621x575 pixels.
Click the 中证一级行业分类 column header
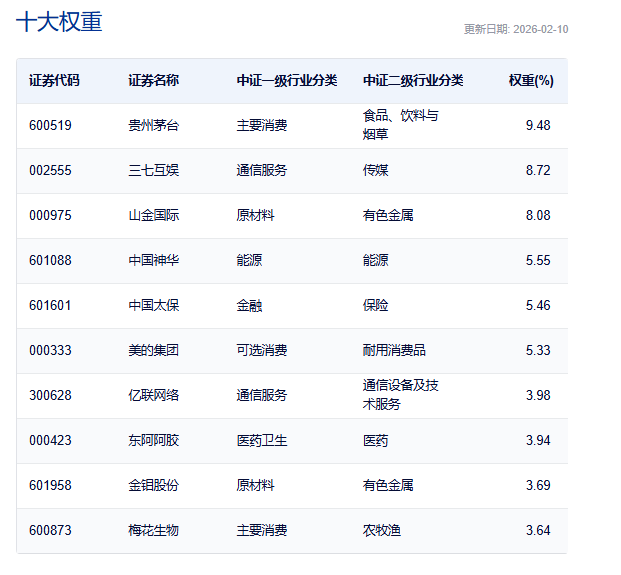[287, 80]
